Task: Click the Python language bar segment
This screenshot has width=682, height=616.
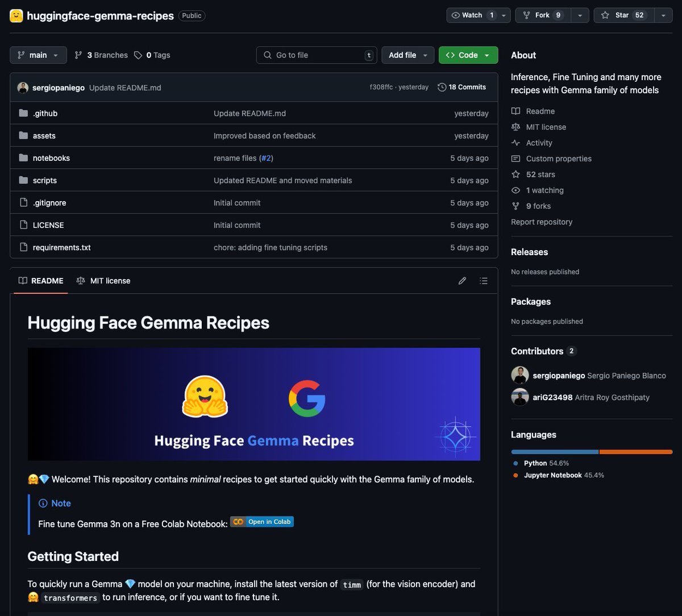Action: tap(555, 452)
